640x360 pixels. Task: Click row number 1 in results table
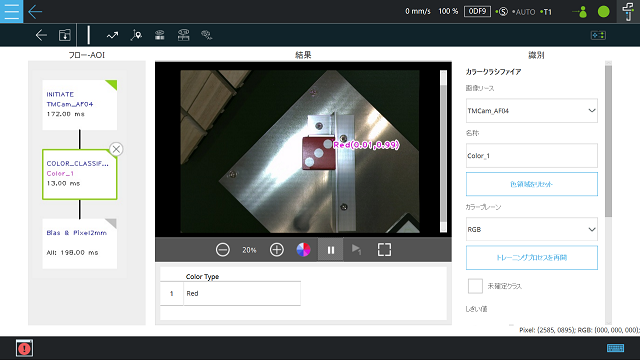coord(171,293)
